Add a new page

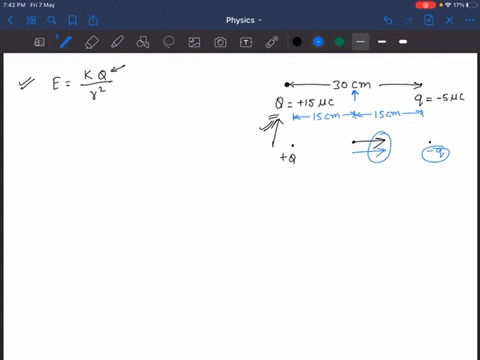point(429,20)
